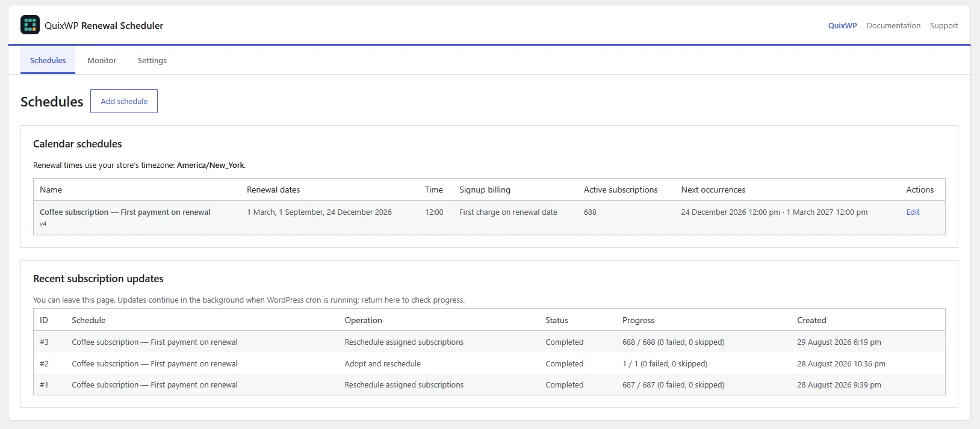Click the Renewal dates column header
Image resolution: width=980 pixels, height=429 pixels.
click(273, 190)
